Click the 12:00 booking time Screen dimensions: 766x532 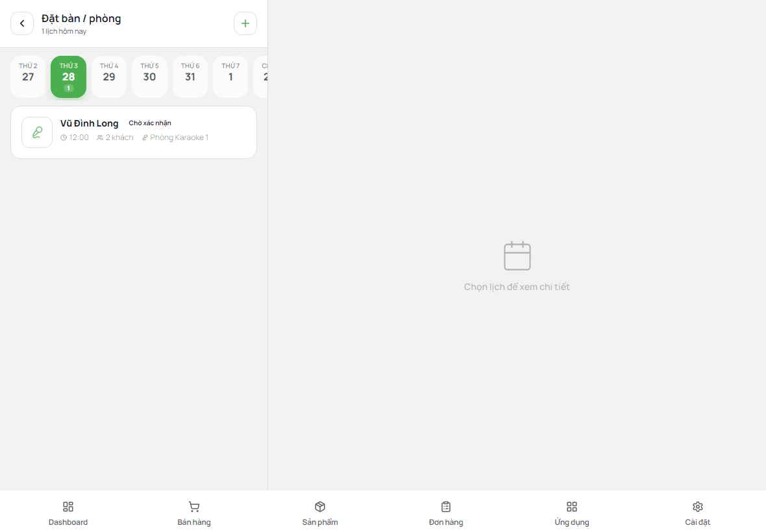[x=75, y=138]
